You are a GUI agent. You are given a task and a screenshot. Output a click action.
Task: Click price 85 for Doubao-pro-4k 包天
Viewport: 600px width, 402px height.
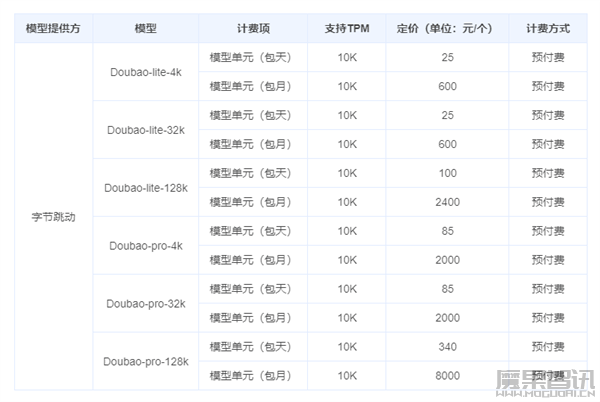click(x=447, y=231)
